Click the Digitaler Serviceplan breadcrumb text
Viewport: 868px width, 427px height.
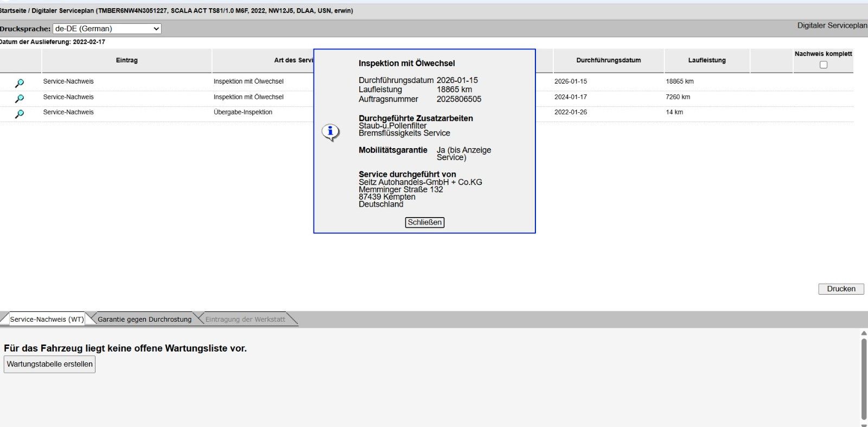tap(62, 11)
